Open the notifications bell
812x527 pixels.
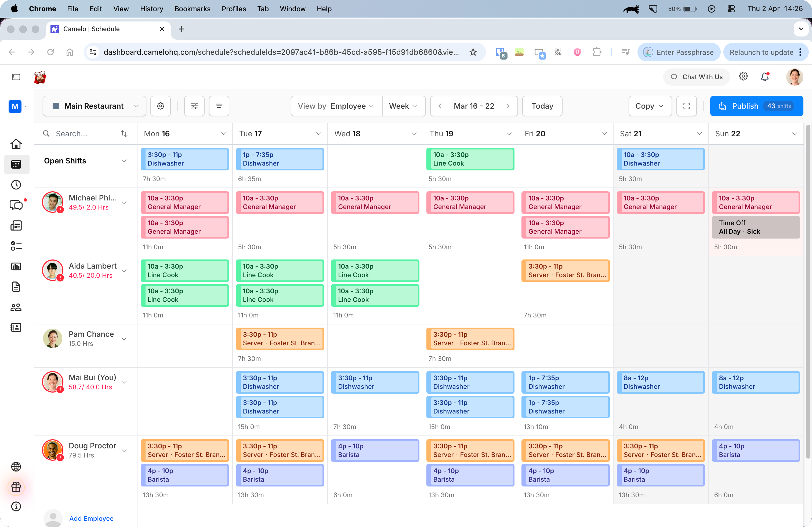764,77
